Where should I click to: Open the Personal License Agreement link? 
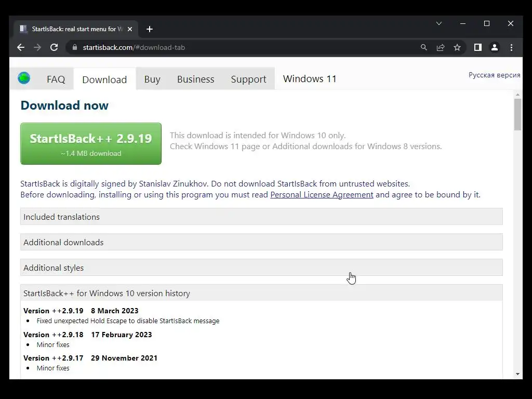[x=322, y=195]
